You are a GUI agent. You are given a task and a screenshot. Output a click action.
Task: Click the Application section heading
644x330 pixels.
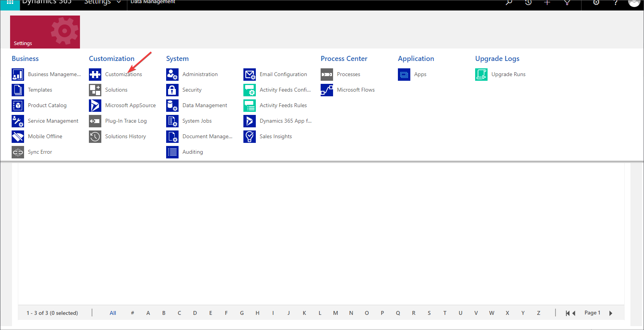click(416, 59)
